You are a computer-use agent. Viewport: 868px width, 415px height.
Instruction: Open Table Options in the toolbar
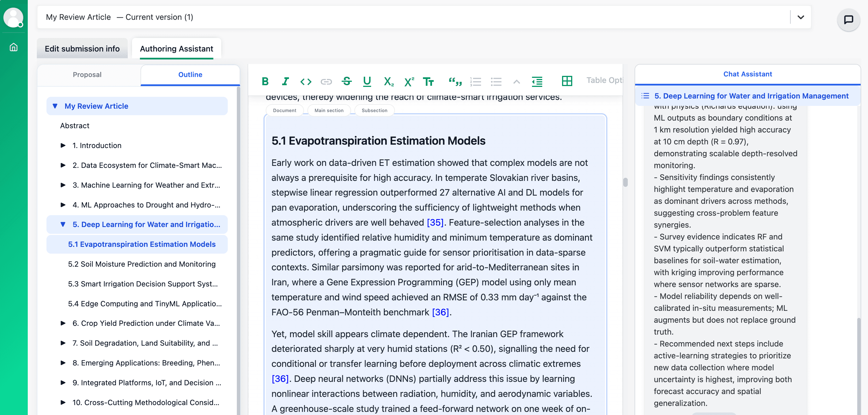605,80
